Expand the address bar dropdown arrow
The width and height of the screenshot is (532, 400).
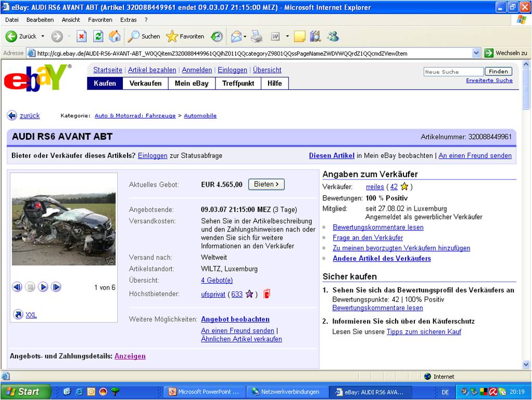(476, 53)
